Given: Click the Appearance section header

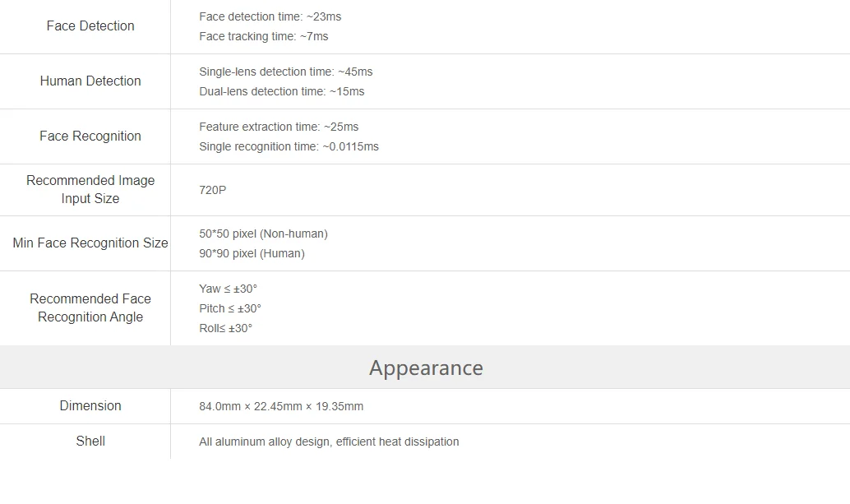Looking at the screenshot, I should pos(426,368).
